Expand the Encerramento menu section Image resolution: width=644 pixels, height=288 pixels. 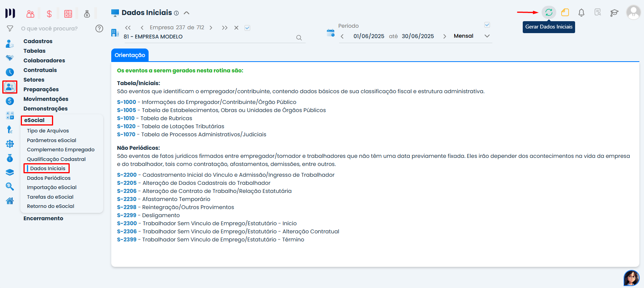[43, 218]
